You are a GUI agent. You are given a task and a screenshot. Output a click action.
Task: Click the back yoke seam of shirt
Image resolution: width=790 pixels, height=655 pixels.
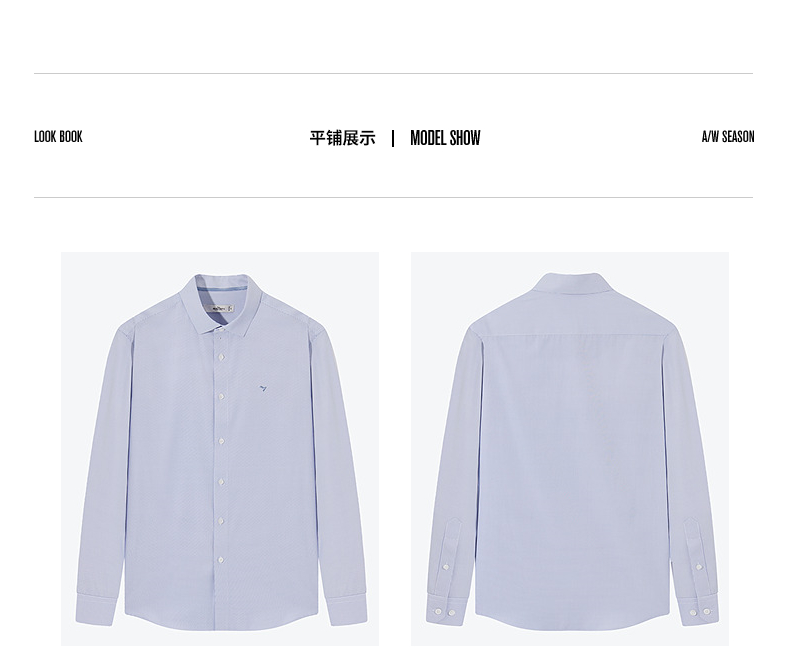click(x=574, y=335)
